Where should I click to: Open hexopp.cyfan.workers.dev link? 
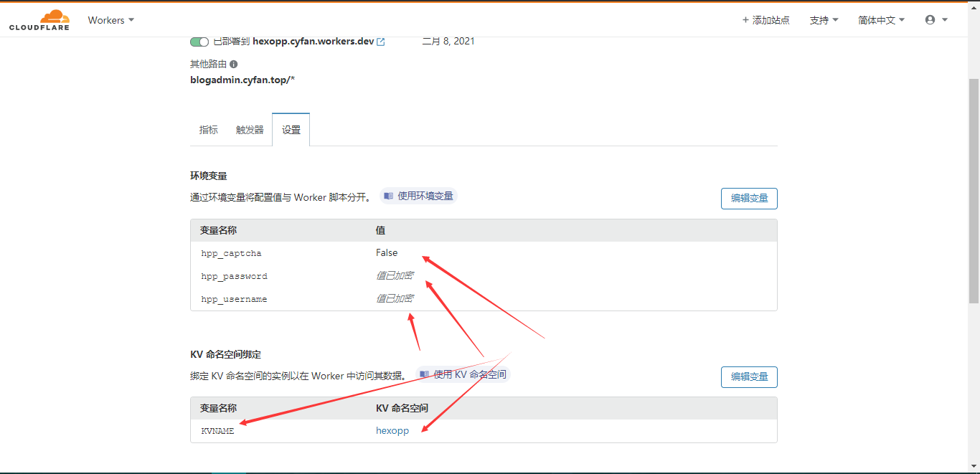coord(314,42)
